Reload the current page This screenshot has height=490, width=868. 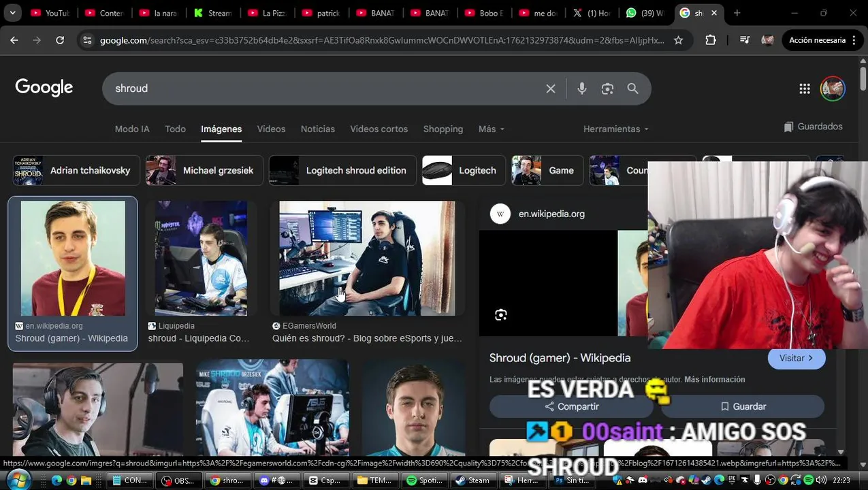(60, 40)
